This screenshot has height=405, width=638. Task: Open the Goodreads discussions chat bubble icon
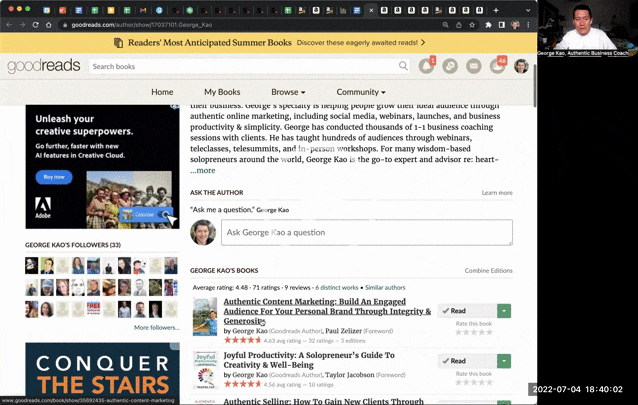(x=450, y=66)
